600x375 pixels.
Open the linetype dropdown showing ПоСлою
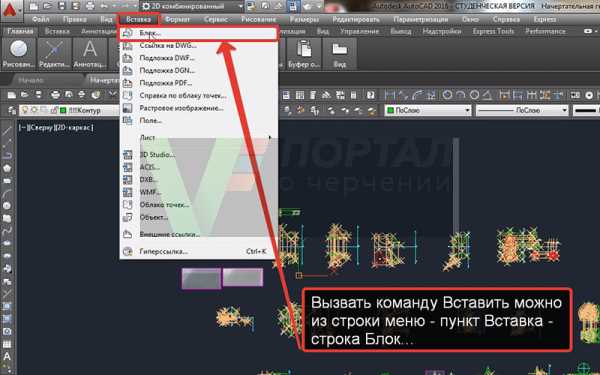tap(522, 110)
